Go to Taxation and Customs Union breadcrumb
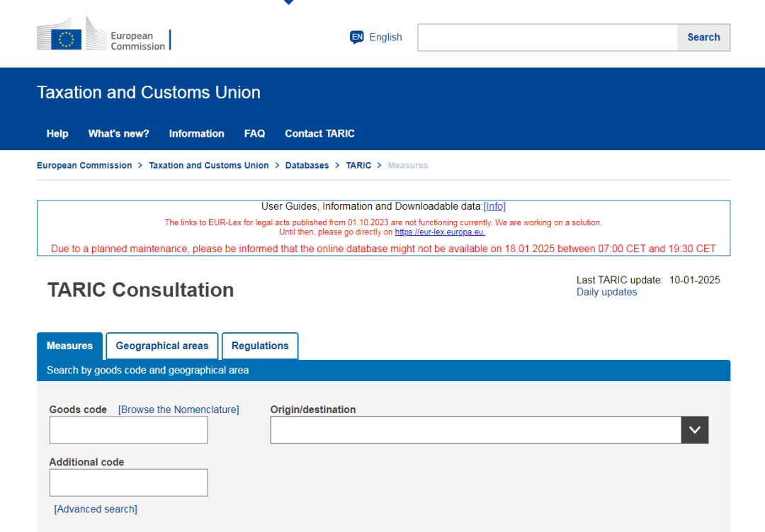This screenshot has width=765, height=532. pyautogui.click(x=209, y=166)
